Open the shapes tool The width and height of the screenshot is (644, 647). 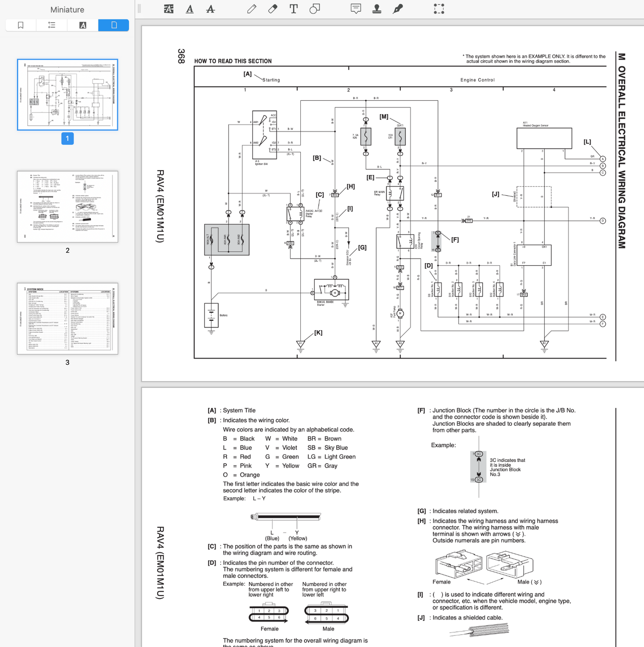(315, 9)
